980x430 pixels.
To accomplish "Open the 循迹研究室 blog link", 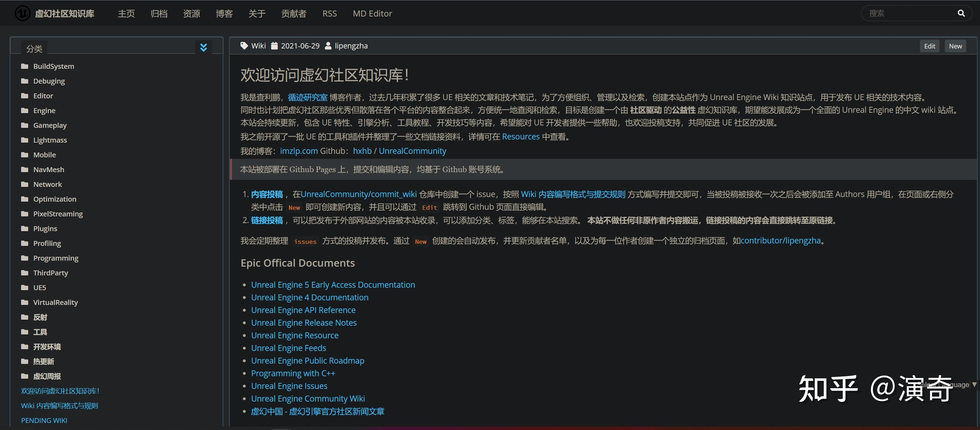I will pyautogui.click(x=307, y=97).
